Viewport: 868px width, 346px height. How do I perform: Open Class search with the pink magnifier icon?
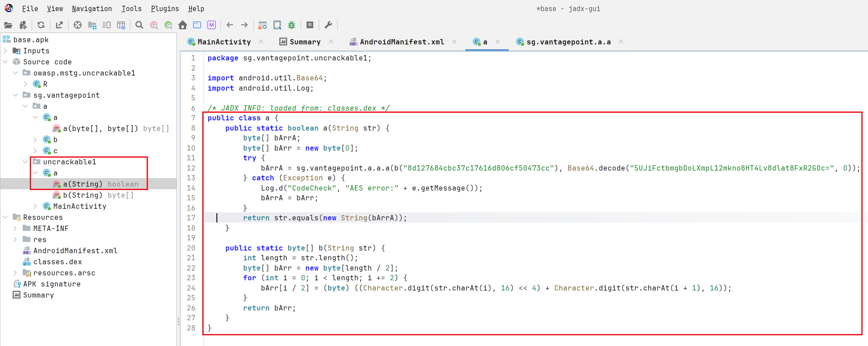pos(154,25)
